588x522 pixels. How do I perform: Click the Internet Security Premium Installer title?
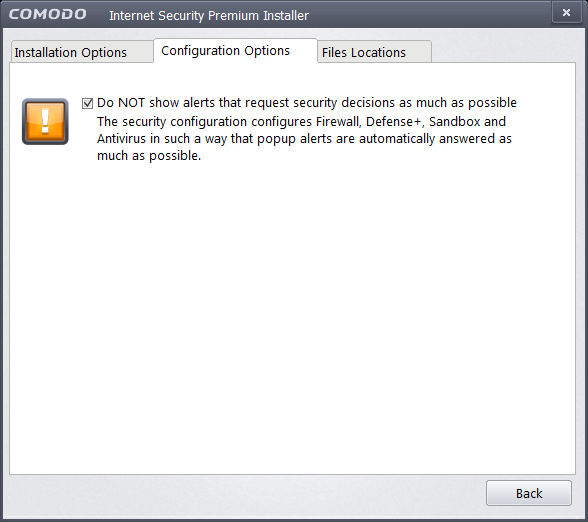coord(209,15)
